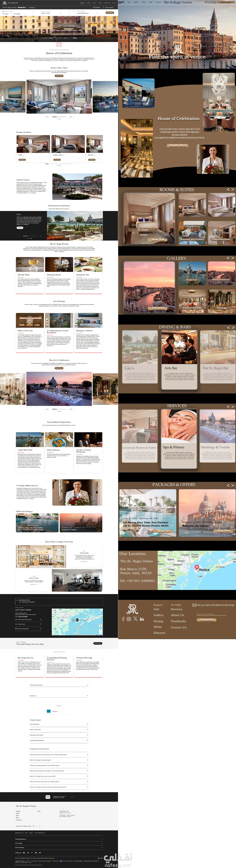Open the Rooms & Guests dropdown
The width and height of the screenshot is (236, 868).
[x=51, y=13]
